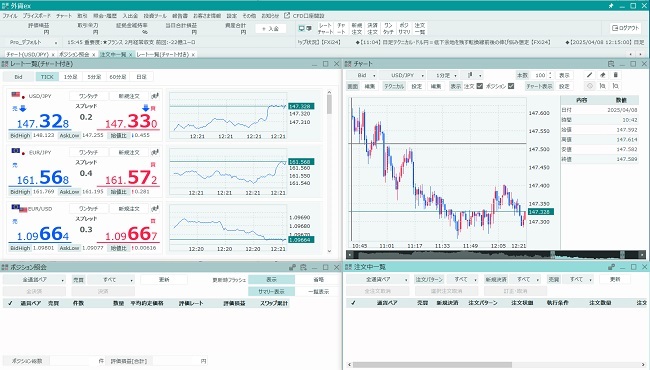Toggle the 注文 display checkbox in chart
This screenshot has width=650, height=370.
480,86
